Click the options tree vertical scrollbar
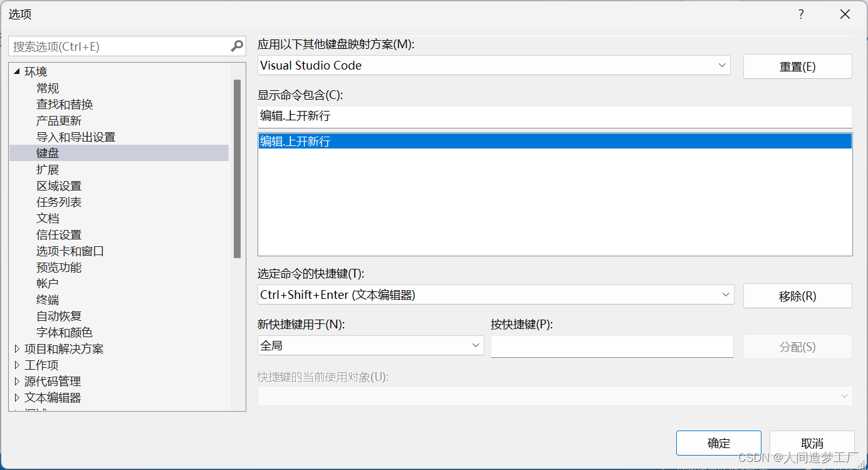Image resolution: width=868 pixels, height=470 pixels. click(237, 169)
